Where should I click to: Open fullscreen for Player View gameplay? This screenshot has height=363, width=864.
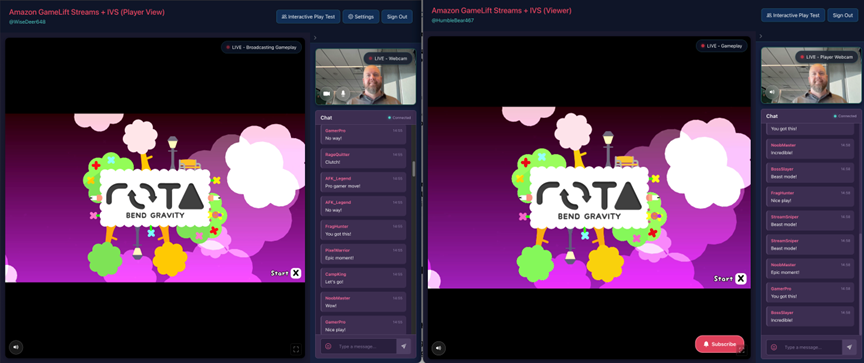tap(296, 349)
